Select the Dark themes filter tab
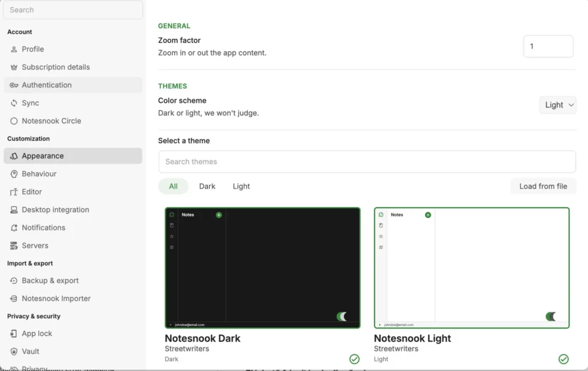This screenshot has height=371, width=588. click(207, 187)
